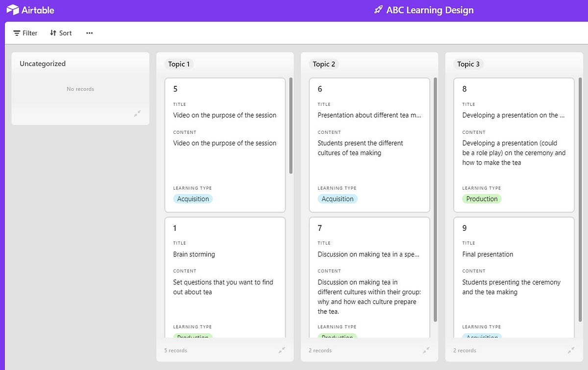Open the three-dot more options menu

coord(89,33)
